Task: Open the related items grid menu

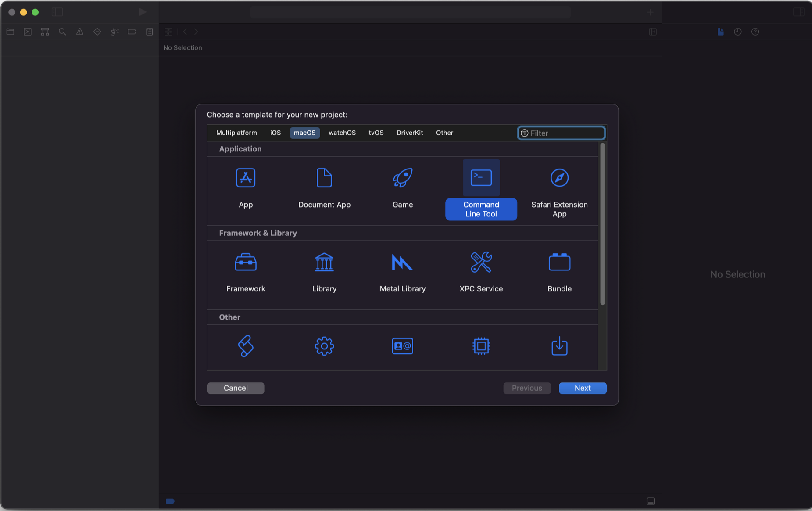Action: tap(168, 32)
